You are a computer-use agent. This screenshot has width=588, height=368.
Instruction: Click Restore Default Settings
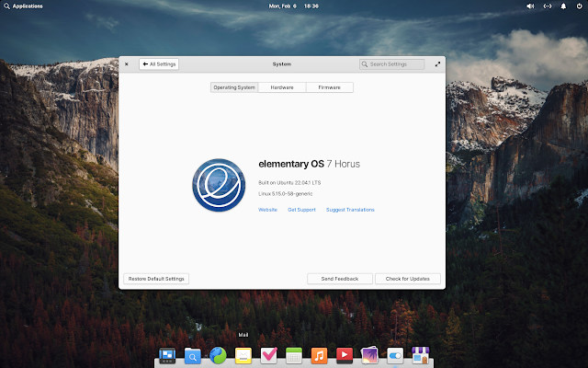pyautogui.click(x=156, y=279)
